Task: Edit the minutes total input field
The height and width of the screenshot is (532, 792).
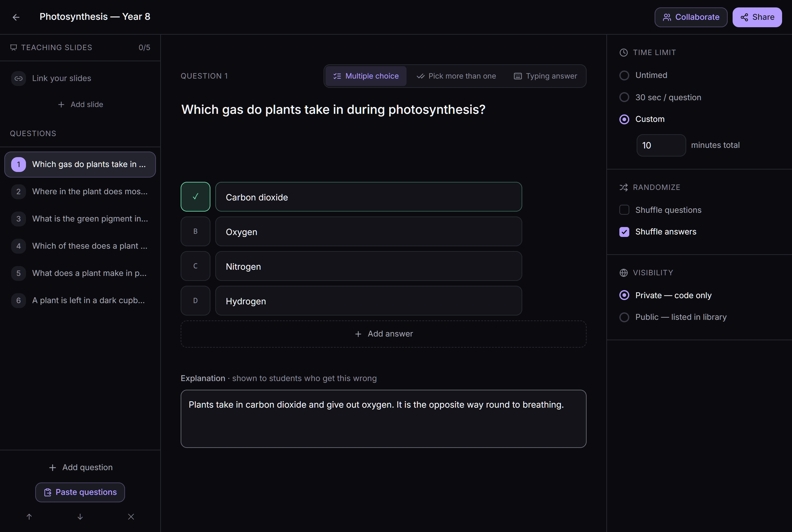Action: point(661,145)
